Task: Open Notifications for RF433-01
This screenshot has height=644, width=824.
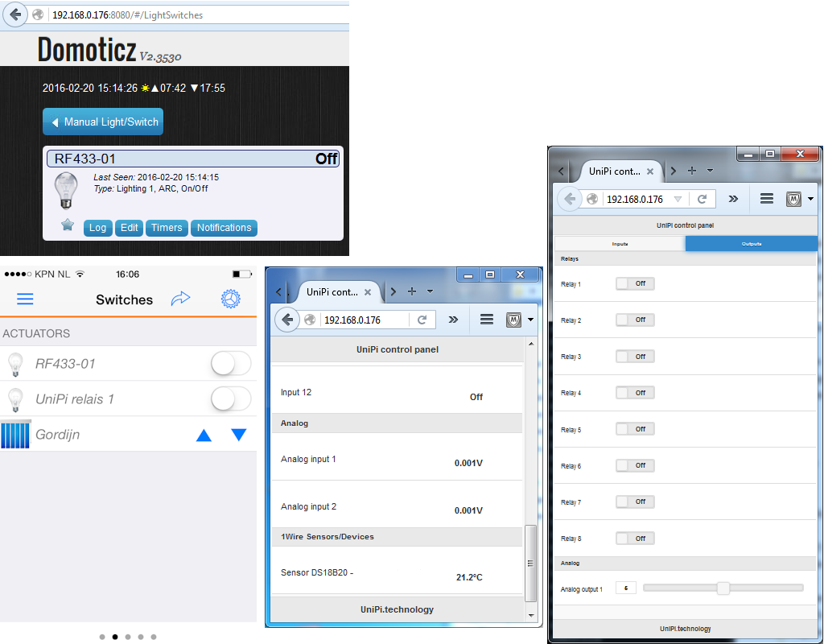Action: pyautogui.click(x=224, y=228)
